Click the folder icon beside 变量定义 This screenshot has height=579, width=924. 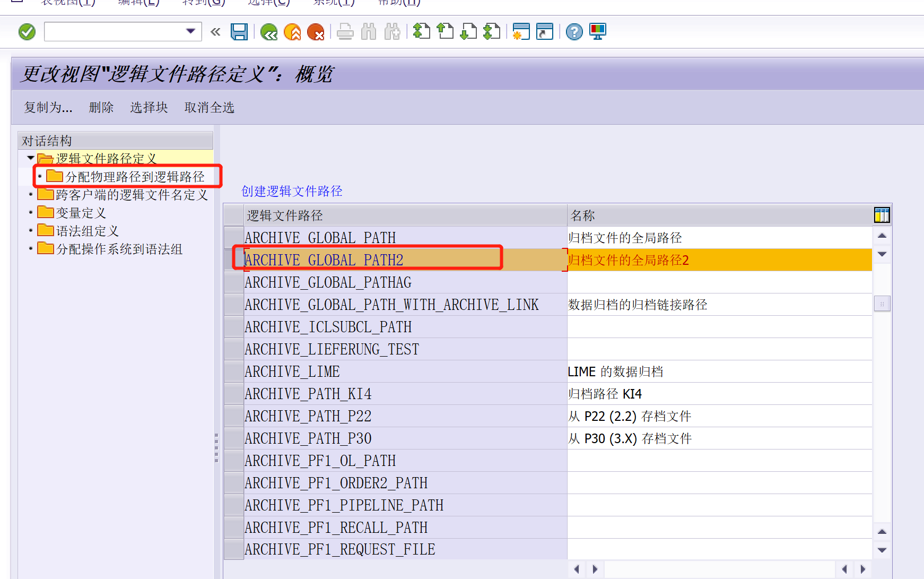[x=46, y=212]
